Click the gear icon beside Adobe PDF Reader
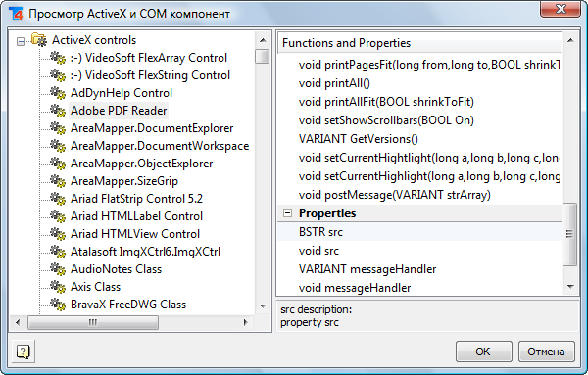Image resolution: width=588 pixels, height=375 pixels. click(x=58, y=111)
